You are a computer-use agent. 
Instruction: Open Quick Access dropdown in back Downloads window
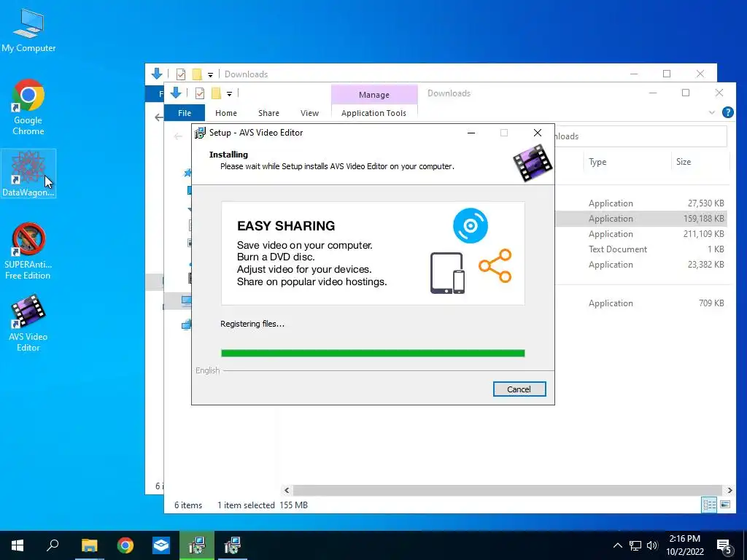(x=210, y=74)
